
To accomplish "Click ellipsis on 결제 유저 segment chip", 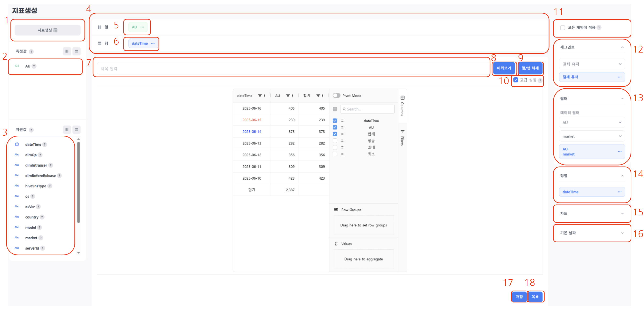I will click(619, 77).
